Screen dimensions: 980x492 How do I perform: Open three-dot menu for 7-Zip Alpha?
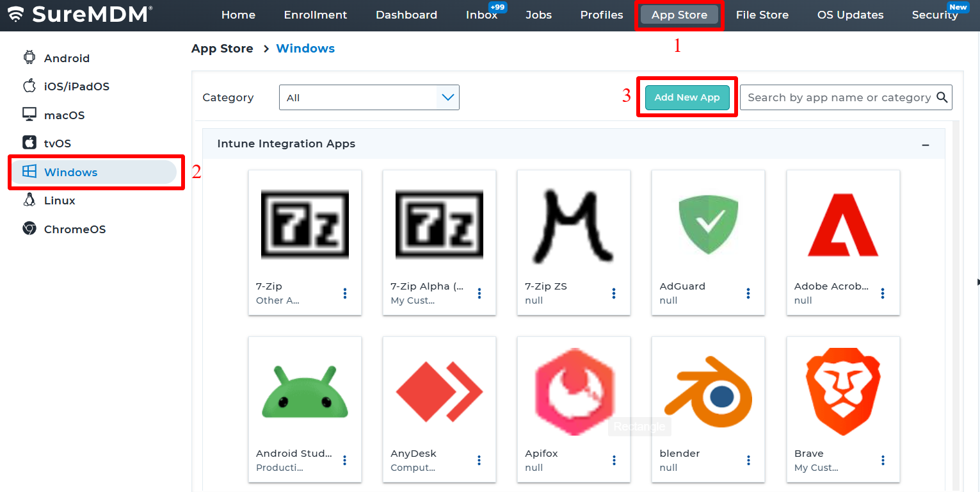[479, 293]
